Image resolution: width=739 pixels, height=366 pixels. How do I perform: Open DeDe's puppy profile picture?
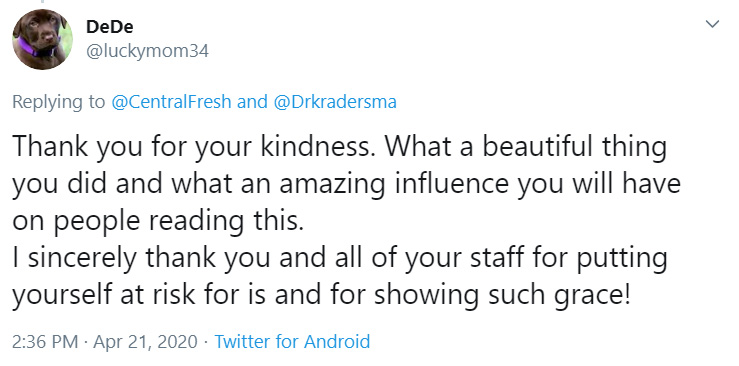(x=42, y=39)
